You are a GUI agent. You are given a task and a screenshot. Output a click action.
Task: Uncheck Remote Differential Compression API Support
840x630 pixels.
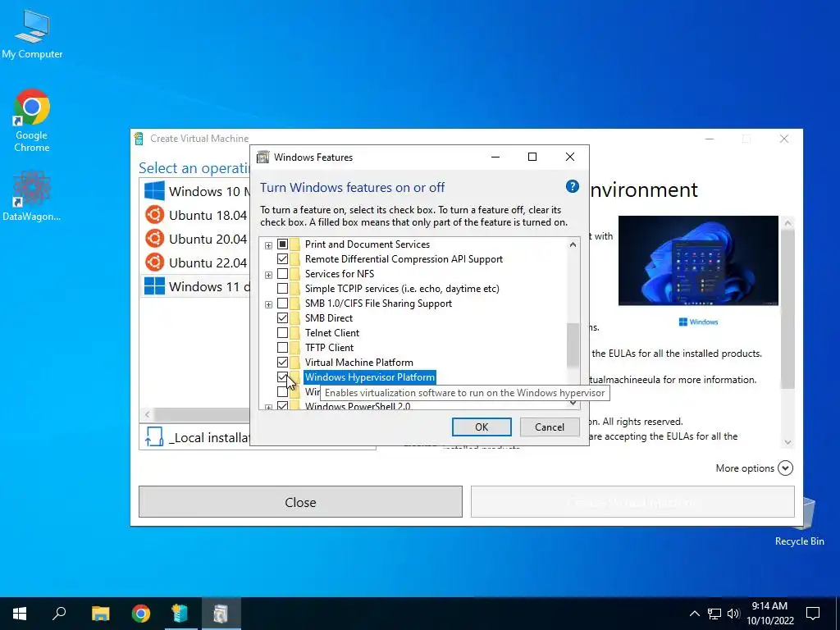[282, 258]
